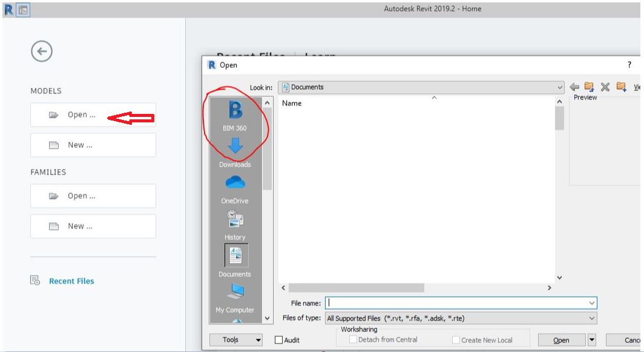Enable the Audit checkbox
Viewport: 644px width, 352px height.
(280, 340)
